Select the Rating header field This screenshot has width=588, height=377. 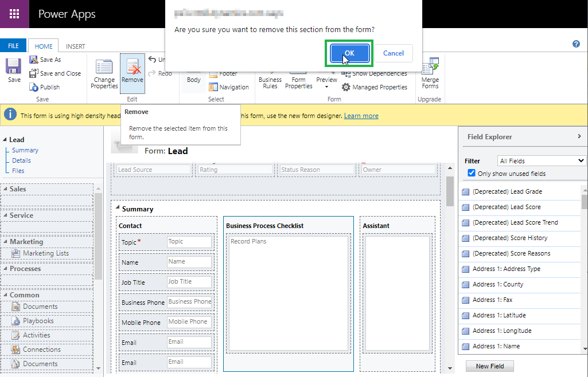[235, 170]
